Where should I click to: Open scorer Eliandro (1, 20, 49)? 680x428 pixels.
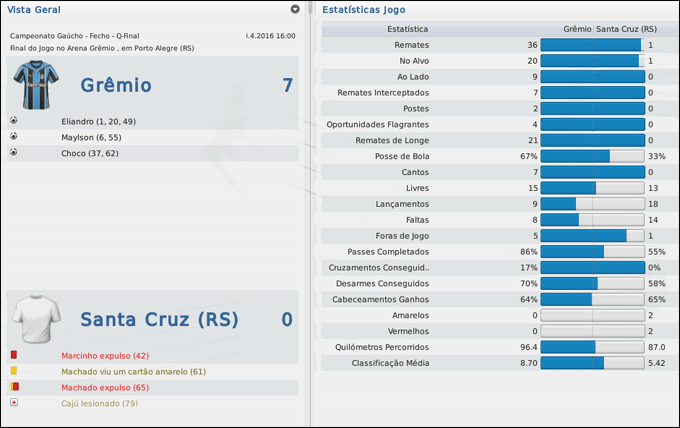[98, 121]
